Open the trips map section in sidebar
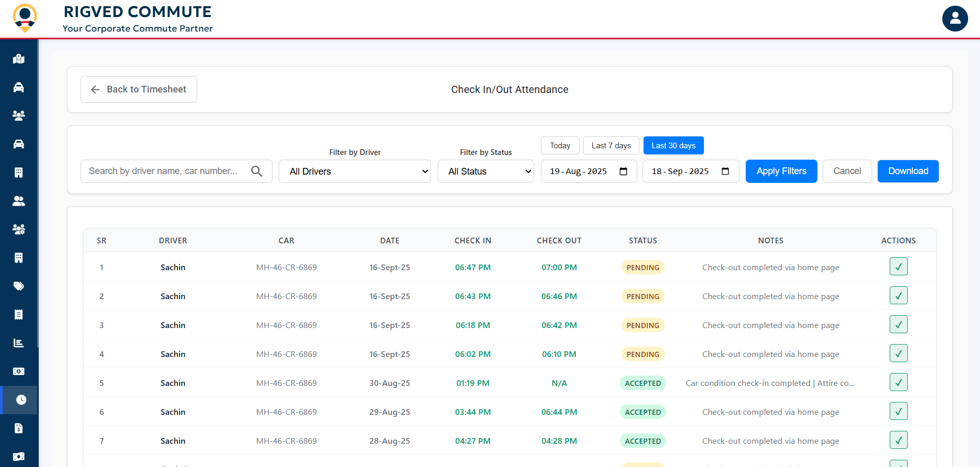Screen dimensions: 980x467 tap(19, 58)
